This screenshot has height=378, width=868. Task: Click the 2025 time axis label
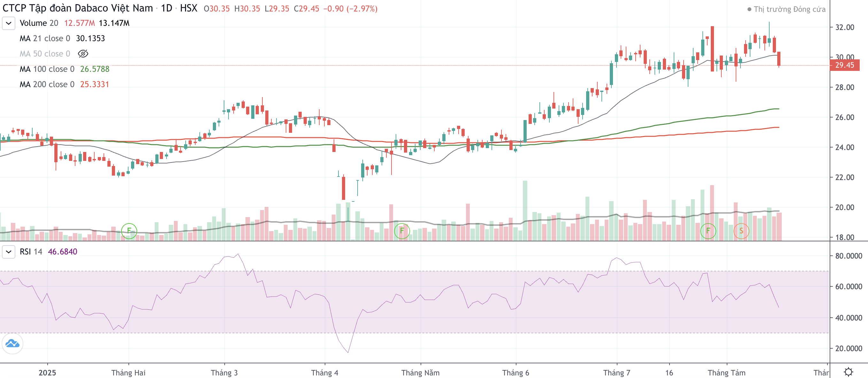[47, 373]
